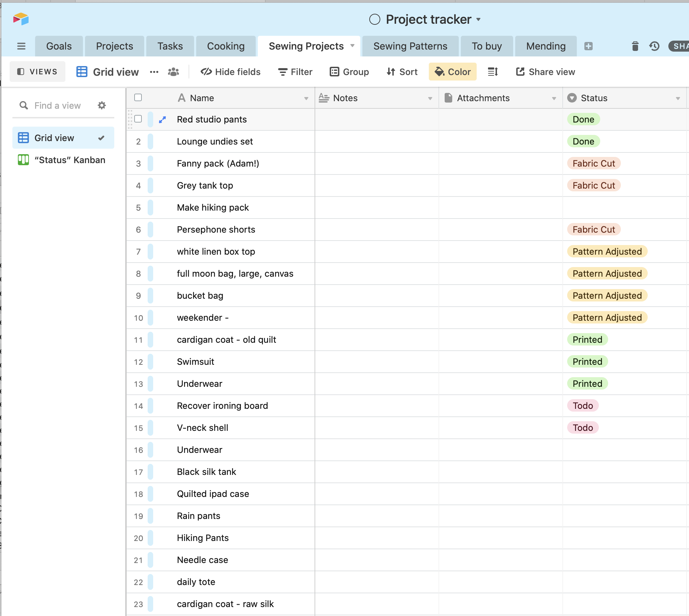Expand the Red studio pants record
The width and height of the screenshot is (689, 616).
[162, 119]
